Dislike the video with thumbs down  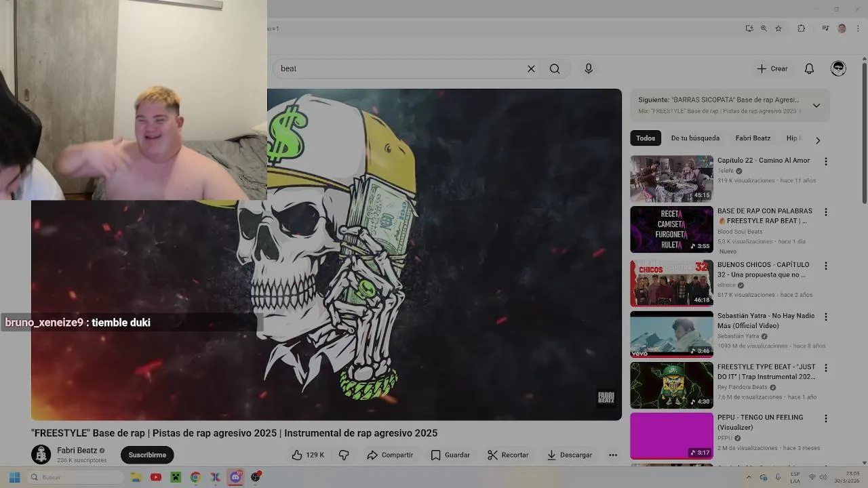click(x=344, y=455)
